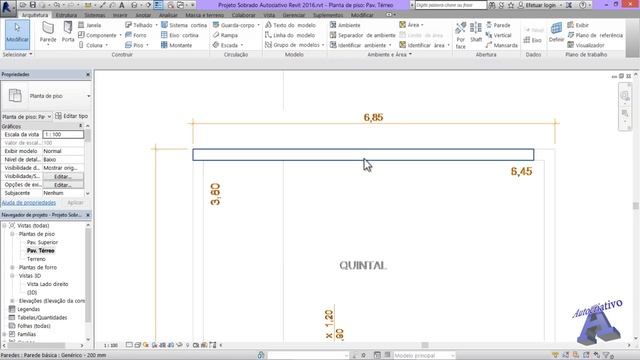
Task: Switch to the Estrutura tab
Action: (66, 15)
